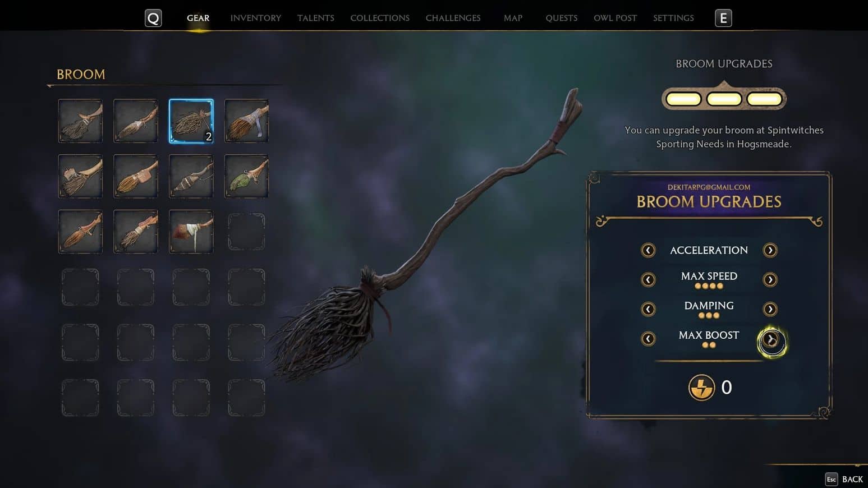Image resolution: width=868 pixels, height=488 pixels.
Task: Click the E next-tab key icon
Action: tap(723, 18)
